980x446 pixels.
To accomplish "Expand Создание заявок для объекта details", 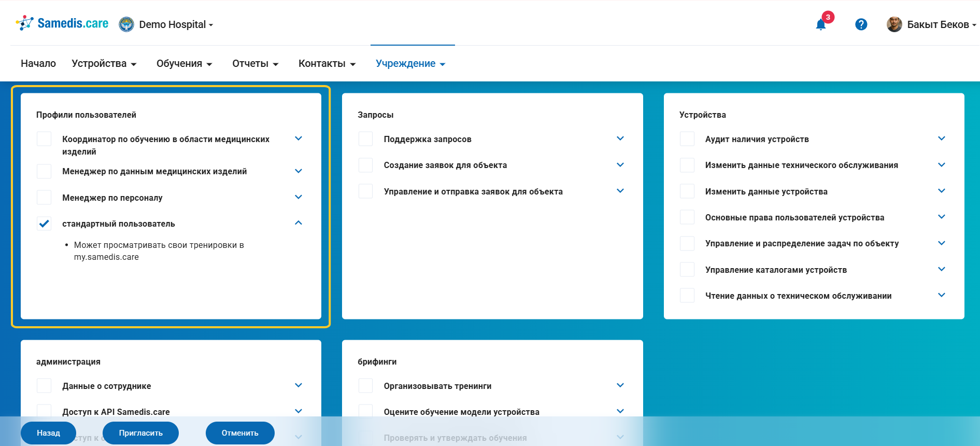I will tap(620, 165).
